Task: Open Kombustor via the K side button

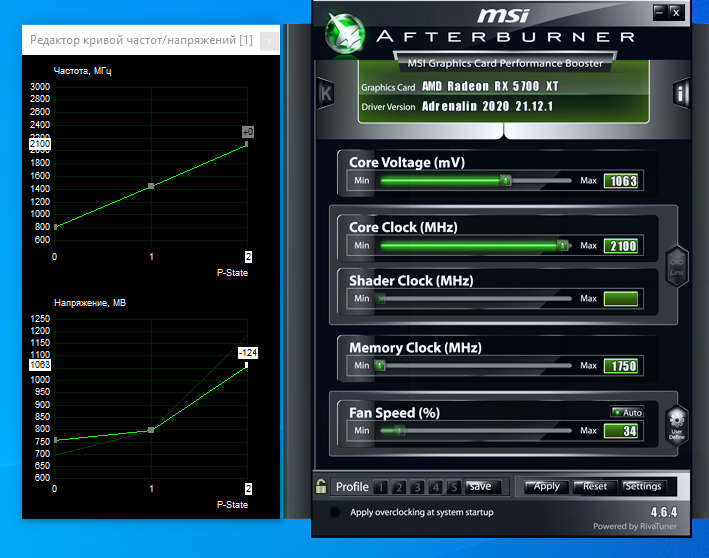Action: [x=326, y=94]
